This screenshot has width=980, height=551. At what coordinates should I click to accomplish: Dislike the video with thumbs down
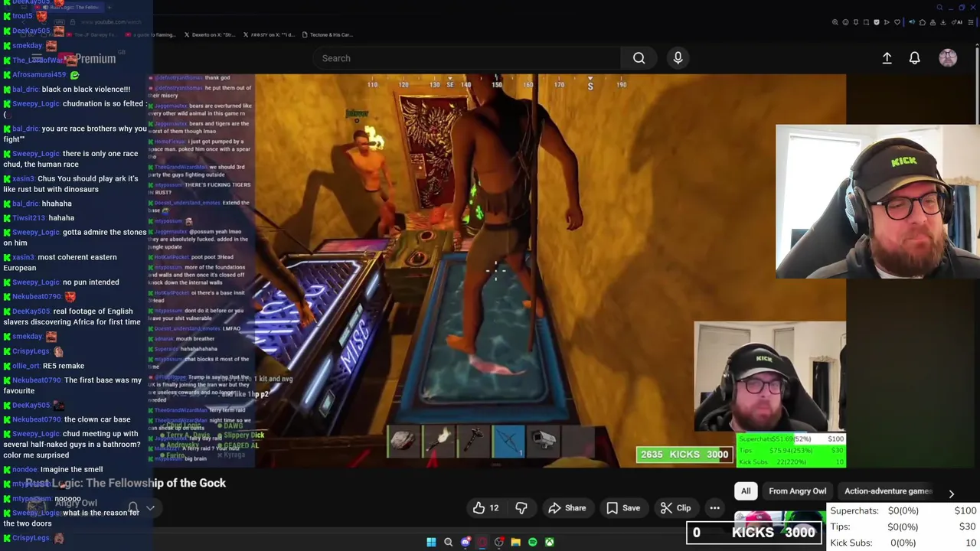521,508
